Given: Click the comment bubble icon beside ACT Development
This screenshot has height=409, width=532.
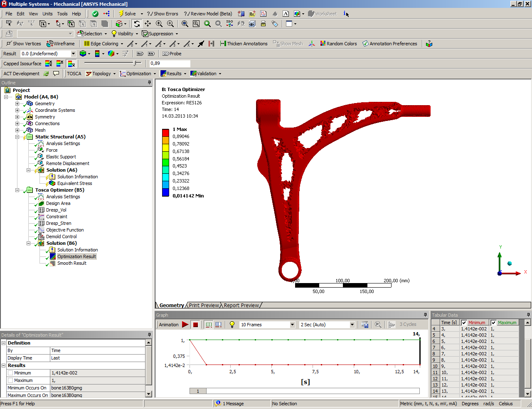Looking at the screenshot, I should 56,74.
